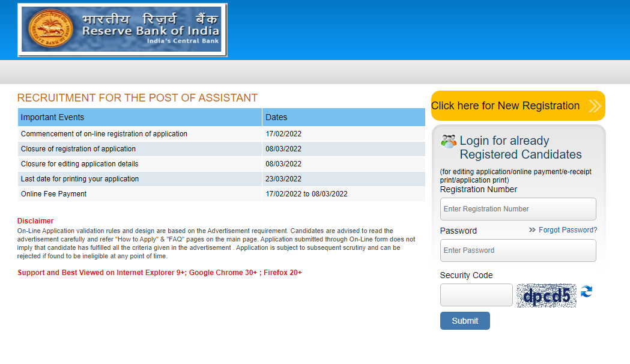Click the arrows icon beside Forgot Password
The height and width of the screenshot is (364, 630).
point(532,230)
